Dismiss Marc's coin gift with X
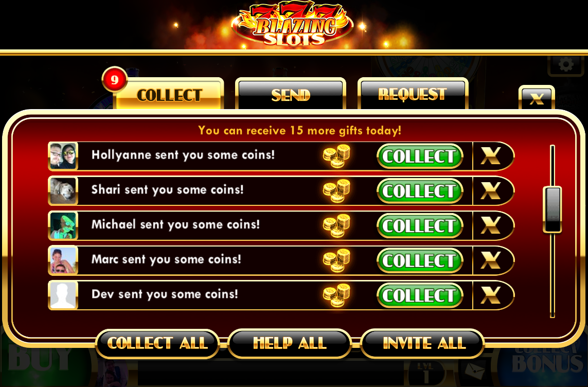Image resolution: width=588 pixels, height=387 pixels. click(x=490, y=260)
